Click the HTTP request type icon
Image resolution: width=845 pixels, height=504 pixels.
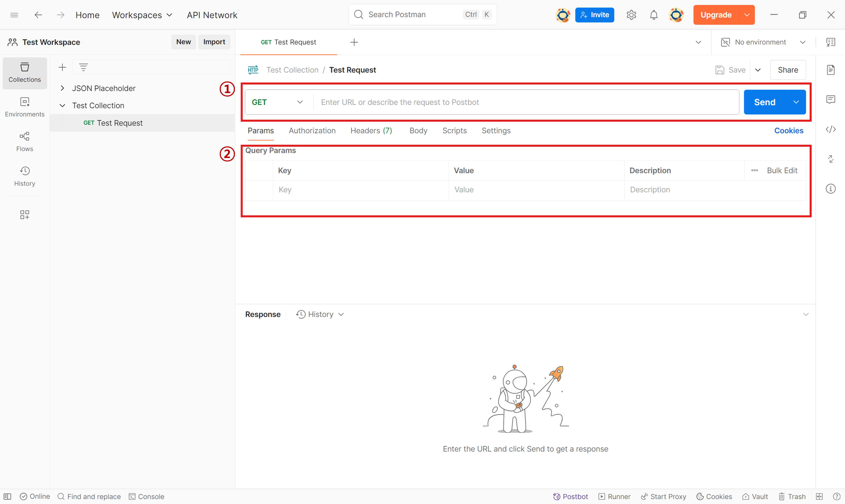coord(253,70)
